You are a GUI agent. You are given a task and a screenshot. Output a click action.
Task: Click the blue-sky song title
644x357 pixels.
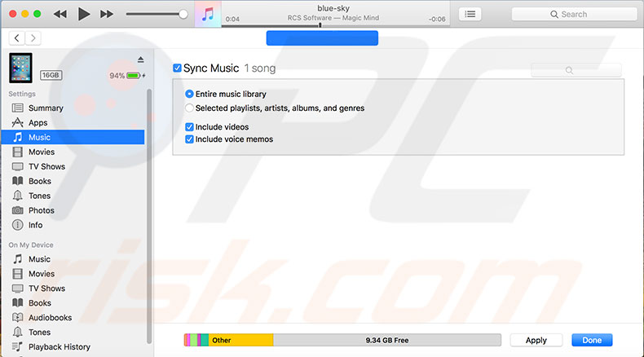[333, 8]
